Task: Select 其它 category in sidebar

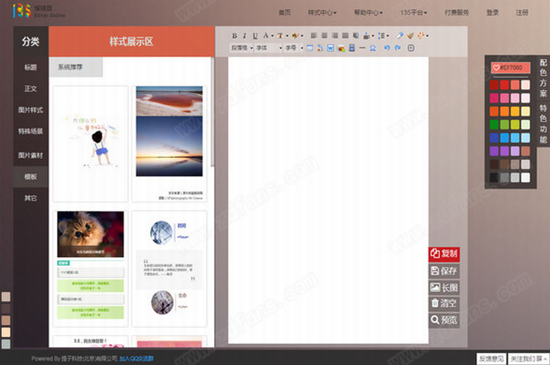Action: coord(31,198)
